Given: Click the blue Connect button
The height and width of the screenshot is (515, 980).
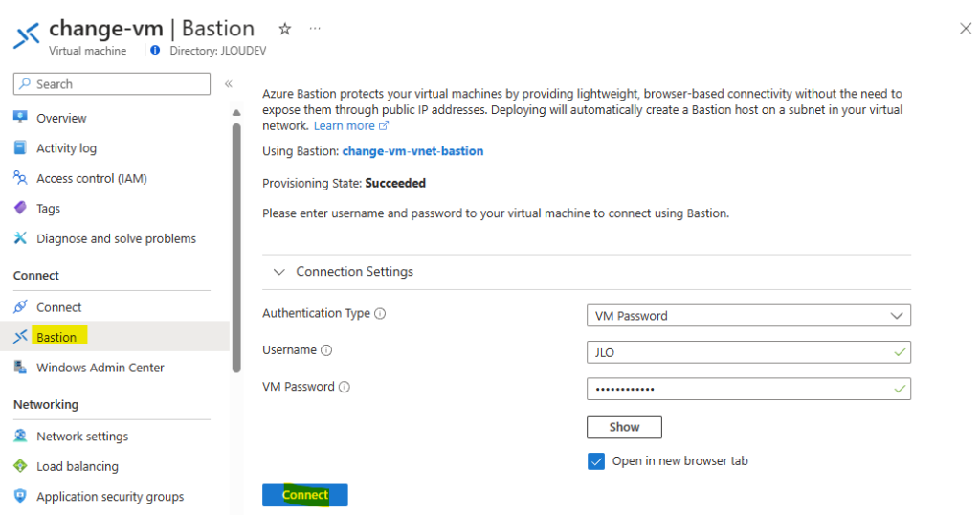Looking at the screenshot, I should pos(305,495).
